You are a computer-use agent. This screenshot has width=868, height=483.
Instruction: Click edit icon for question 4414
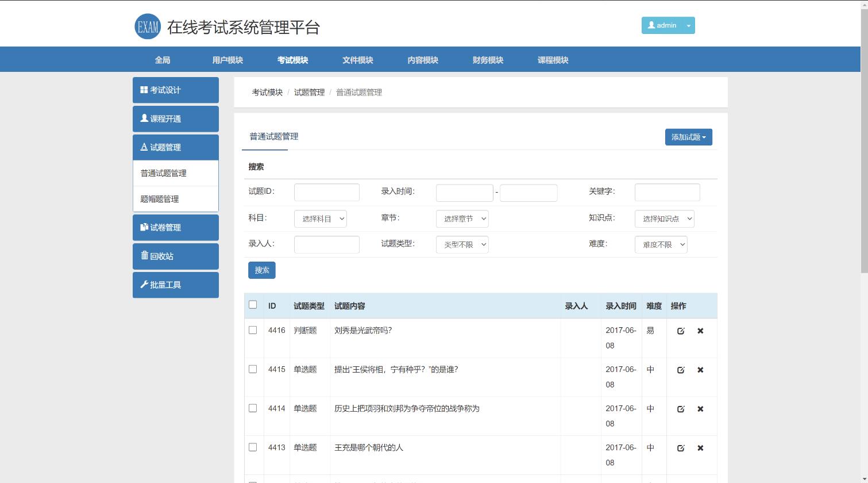coord(681,409)
